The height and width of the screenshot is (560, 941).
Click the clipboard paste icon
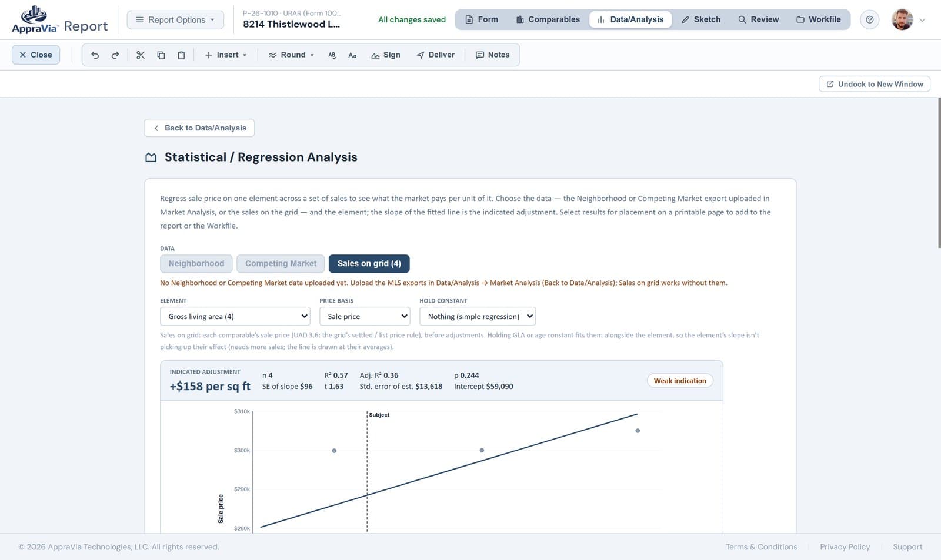[x=181, y=55]
